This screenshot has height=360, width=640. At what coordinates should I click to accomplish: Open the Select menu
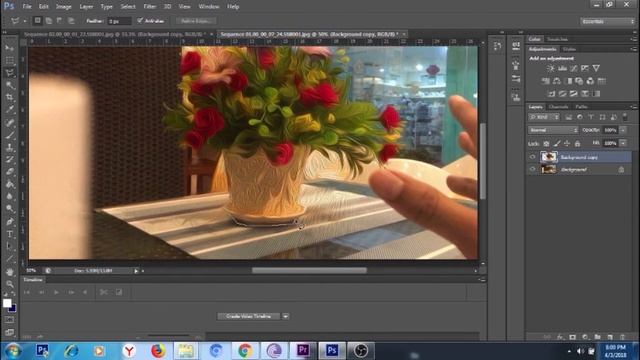pos(128,7)
